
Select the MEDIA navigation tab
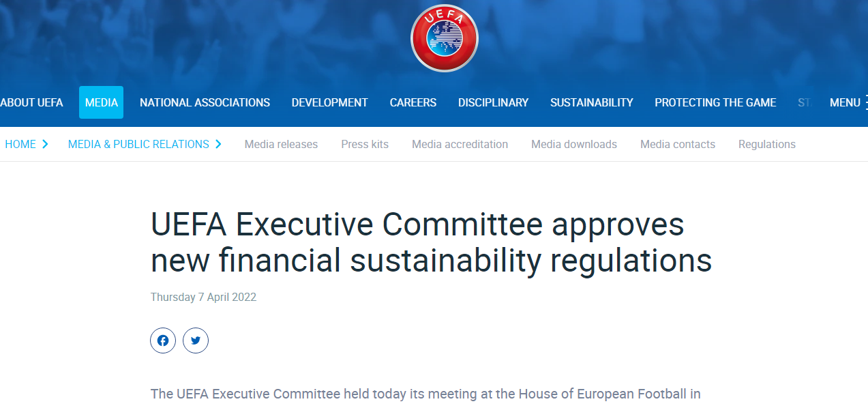[x=101, y=103]
